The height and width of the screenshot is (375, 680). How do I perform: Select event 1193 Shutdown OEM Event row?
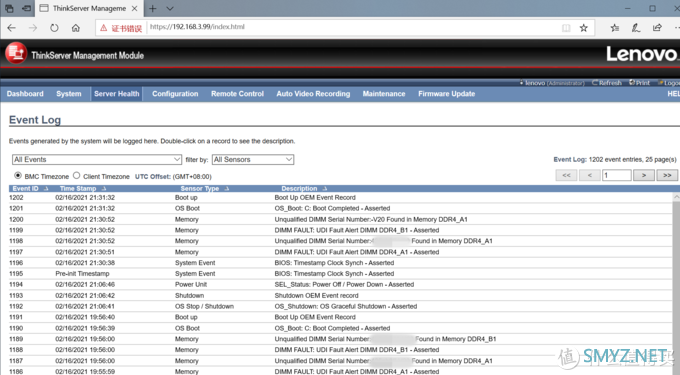(340, 296)
